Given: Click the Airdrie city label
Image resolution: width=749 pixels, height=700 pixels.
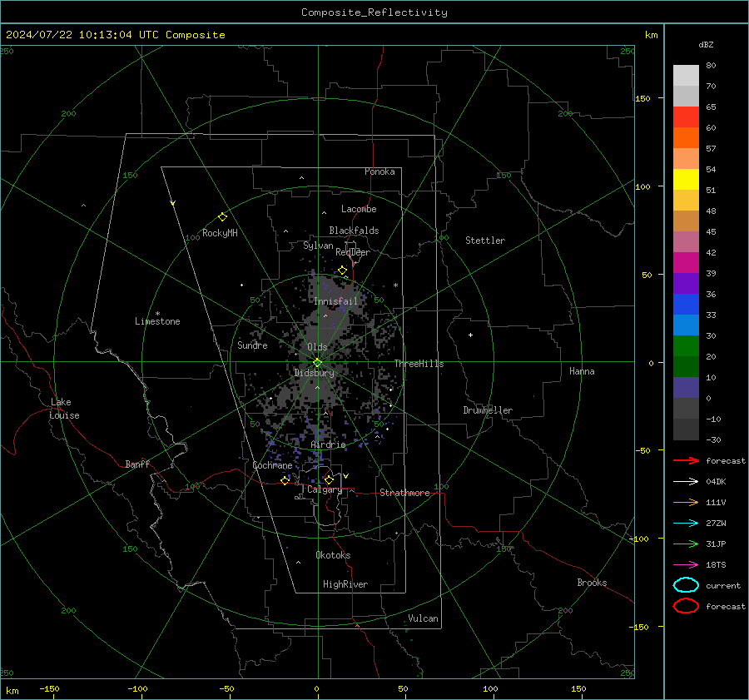Looking at the screenshot, I should [x=328, y=444].
